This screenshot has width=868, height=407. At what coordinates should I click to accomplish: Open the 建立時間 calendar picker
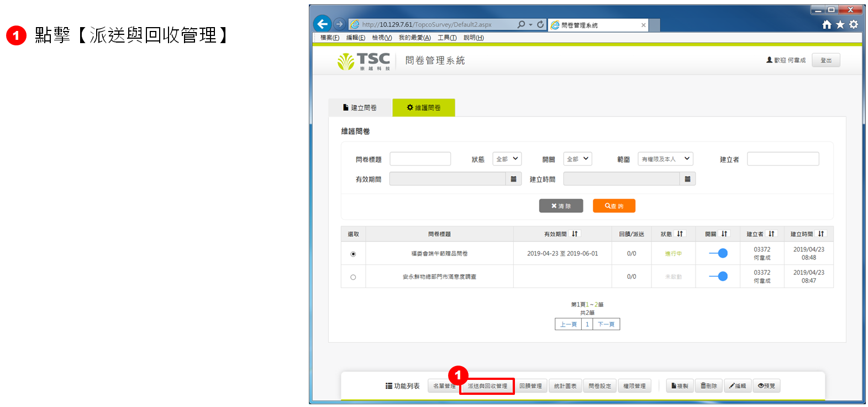tap(687, 179)
